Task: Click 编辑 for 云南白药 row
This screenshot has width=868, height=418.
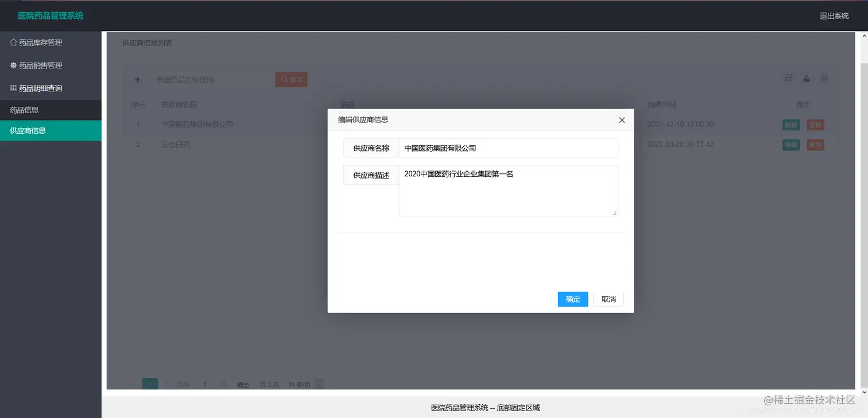Action: [791, 145]
